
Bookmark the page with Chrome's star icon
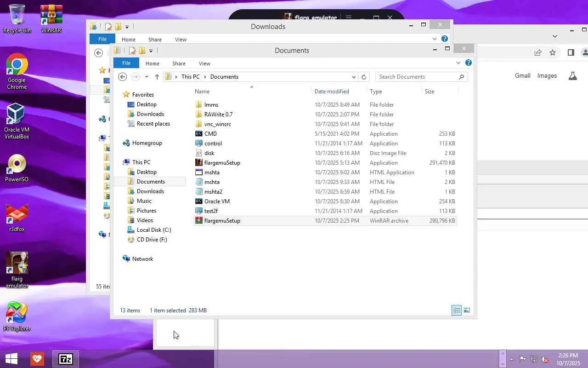pos(553,52)
